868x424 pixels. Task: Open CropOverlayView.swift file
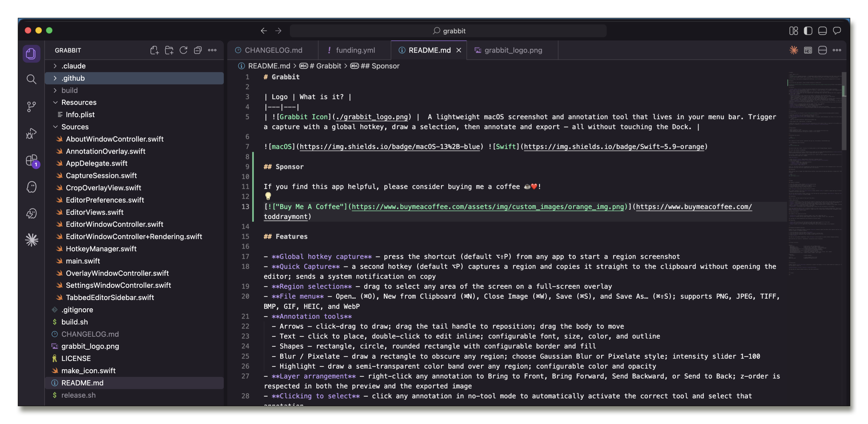[x=134, y=188]
